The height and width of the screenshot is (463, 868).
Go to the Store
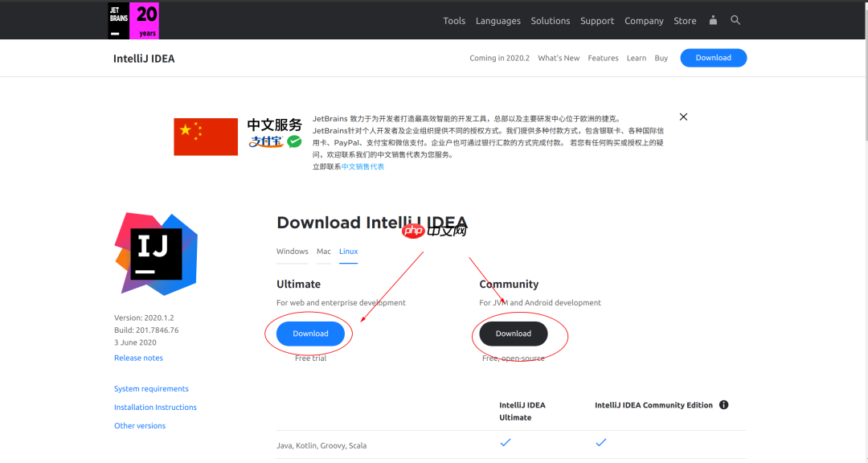(685, 20)
